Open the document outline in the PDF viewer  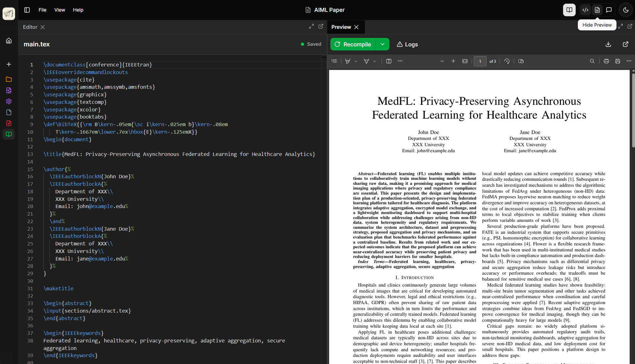pos(334,61)
